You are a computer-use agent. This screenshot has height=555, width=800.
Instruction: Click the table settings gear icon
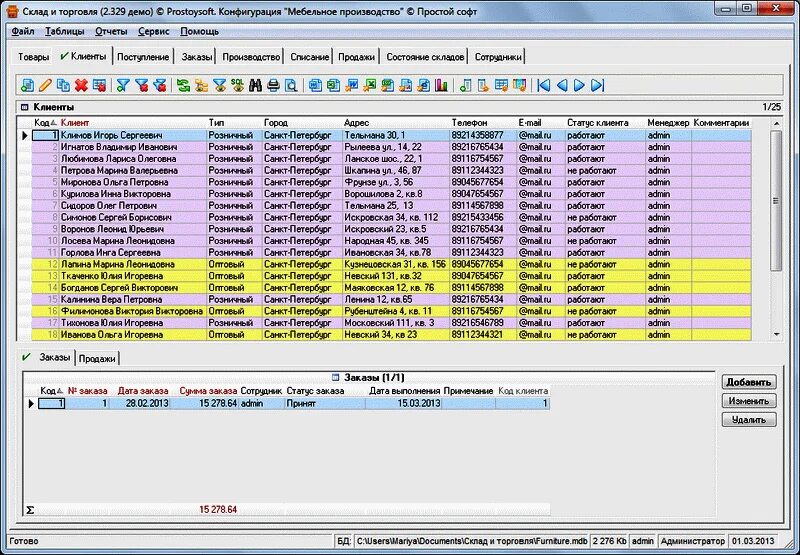(x=502, y=85)
